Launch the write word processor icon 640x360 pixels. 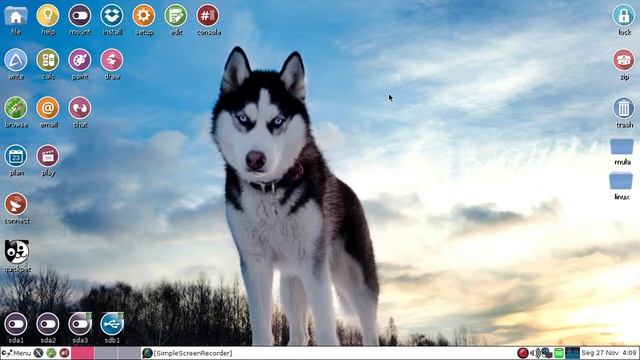point(16,60)
